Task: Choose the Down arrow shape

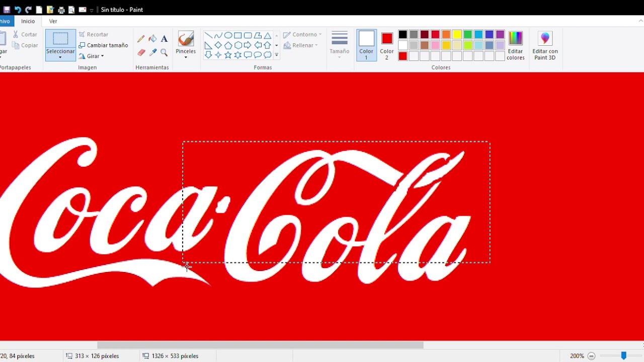Action: click(208, 55)
